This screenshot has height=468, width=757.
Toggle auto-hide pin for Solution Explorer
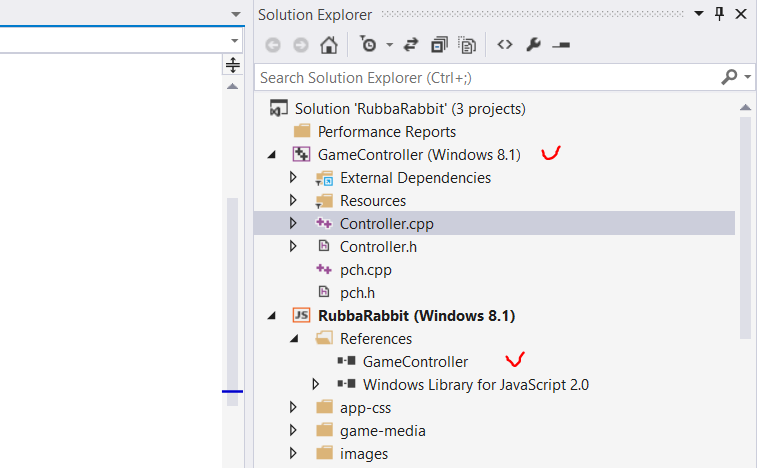[x=719, y=14]
